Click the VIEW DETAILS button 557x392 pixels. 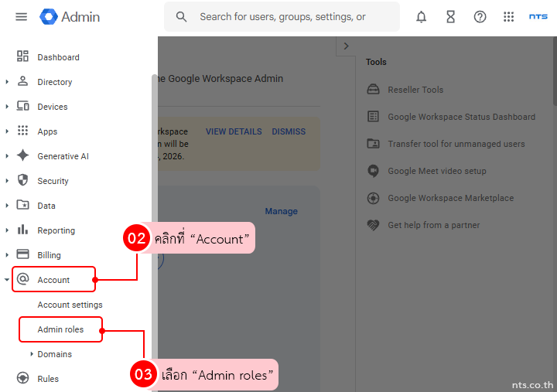coord(234,131)
